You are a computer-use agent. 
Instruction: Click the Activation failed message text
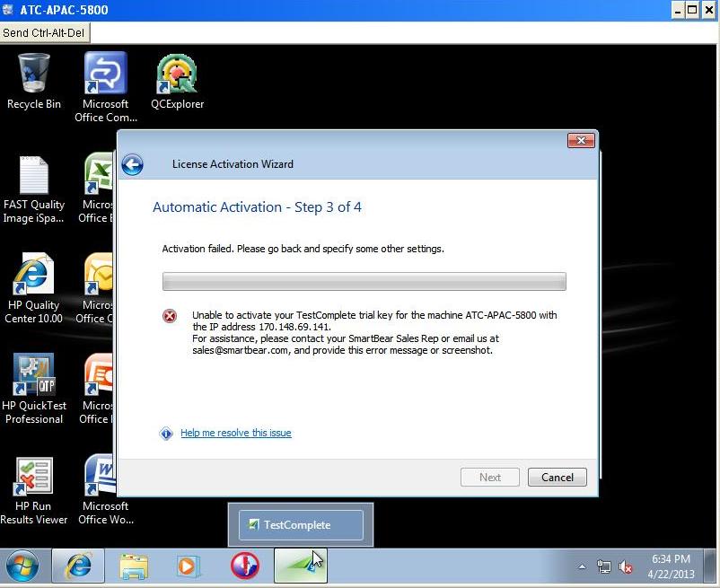coord(303,249)
